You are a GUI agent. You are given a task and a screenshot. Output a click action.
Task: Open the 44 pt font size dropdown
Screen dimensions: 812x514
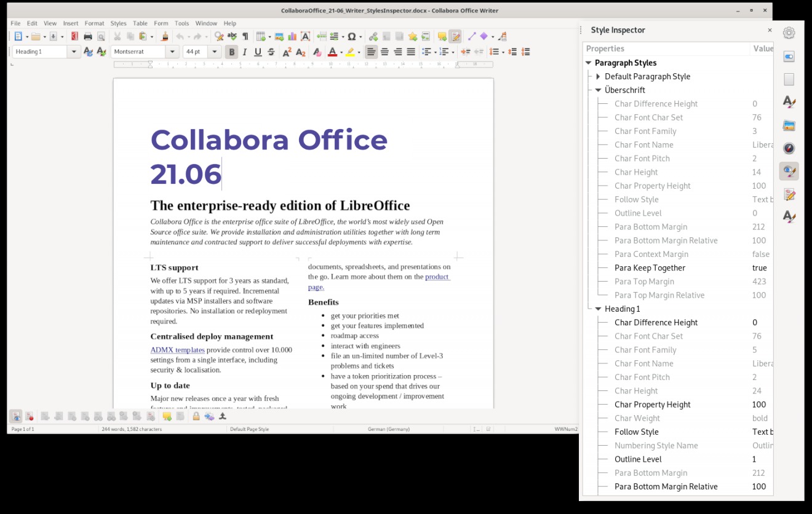coord(215,52)
